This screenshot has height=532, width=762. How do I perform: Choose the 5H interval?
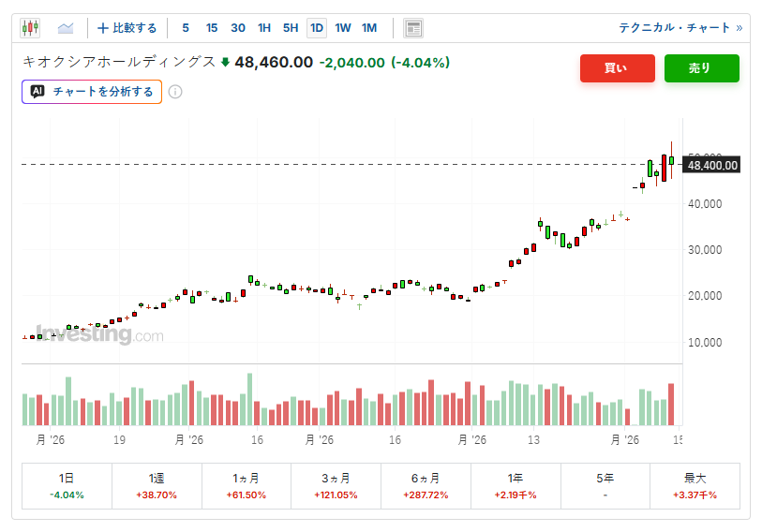pos(291,28)
